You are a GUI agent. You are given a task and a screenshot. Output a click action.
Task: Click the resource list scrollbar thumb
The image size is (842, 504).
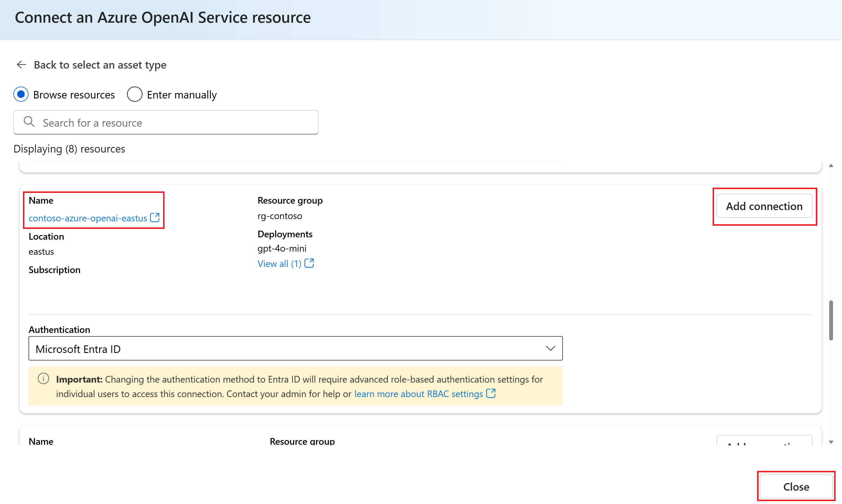(831, 320)
